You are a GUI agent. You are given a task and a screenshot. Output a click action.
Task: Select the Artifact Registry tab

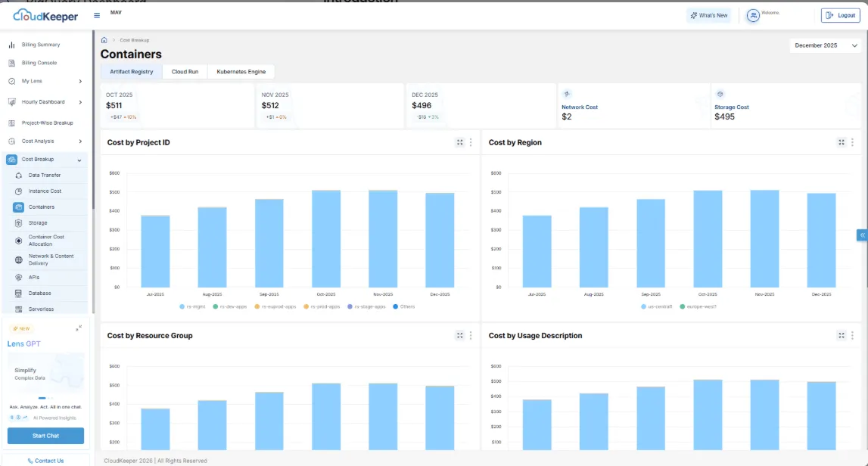tap(131, 71)
